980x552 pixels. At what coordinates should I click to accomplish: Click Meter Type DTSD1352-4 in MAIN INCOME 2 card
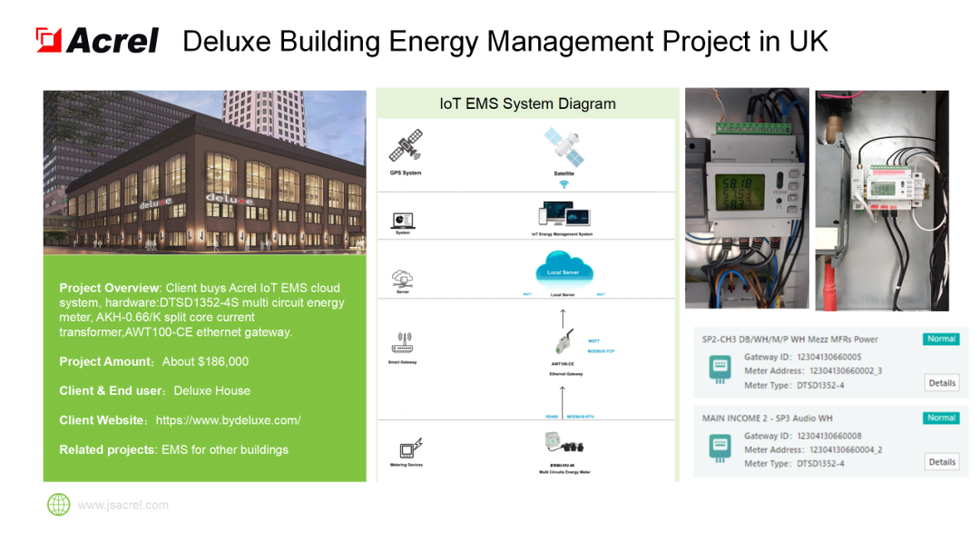pyautogui.click(x=794, y=463)
